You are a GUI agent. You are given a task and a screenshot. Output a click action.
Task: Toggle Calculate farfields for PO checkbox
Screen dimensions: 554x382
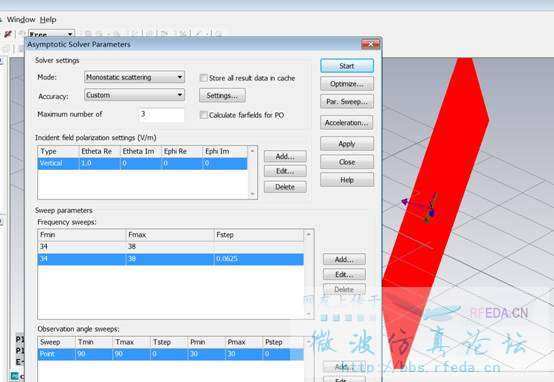(x=204, y=115)
